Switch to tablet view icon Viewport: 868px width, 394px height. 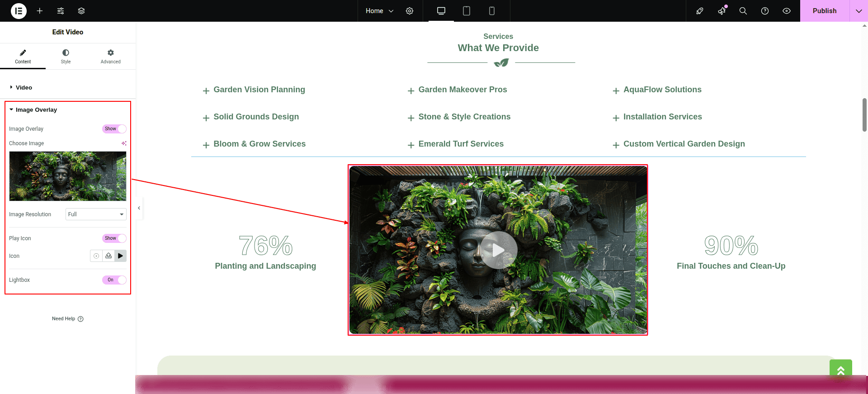(x=467, y=11)
